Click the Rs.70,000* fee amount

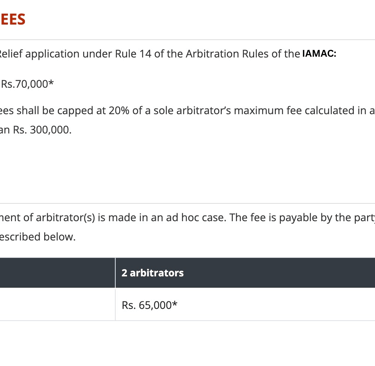(x=27, y=84)
